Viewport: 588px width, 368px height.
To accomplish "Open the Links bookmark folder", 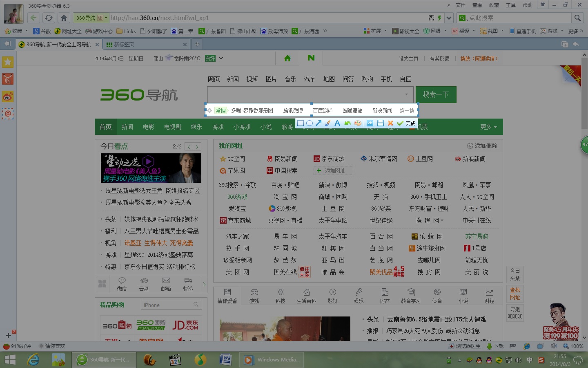I will point(126,31).
